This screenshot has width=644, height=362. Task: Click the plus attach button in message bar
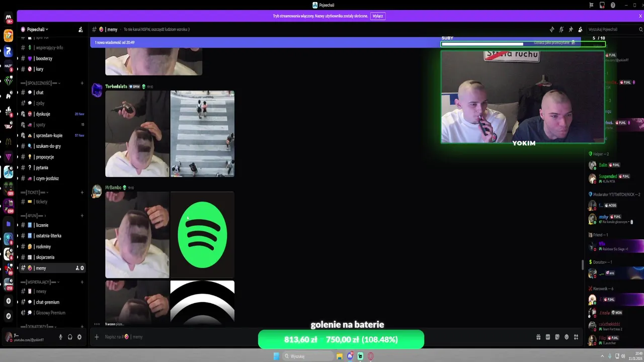[97, 337]
